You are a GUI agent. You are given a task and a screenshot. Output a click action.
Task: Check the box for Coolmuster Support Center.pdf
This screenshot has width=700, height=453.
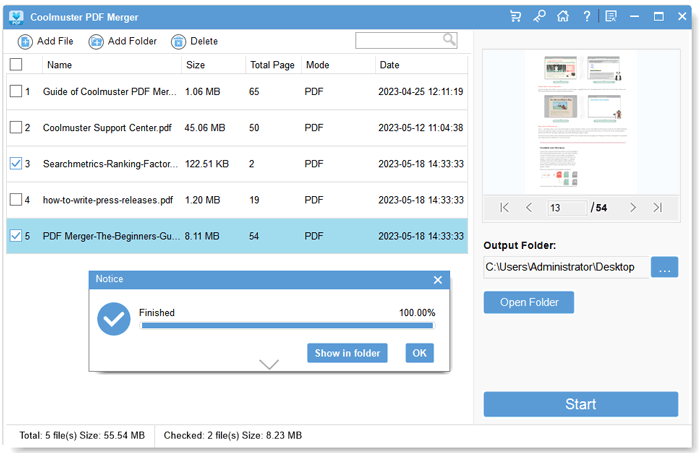tap(16, 127)
